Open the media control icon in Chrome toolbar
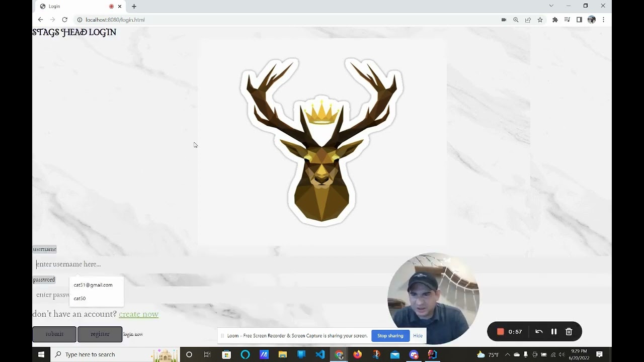Image resolution: width=644 pixels, height=362 pixels. click(x=567, y=20)
